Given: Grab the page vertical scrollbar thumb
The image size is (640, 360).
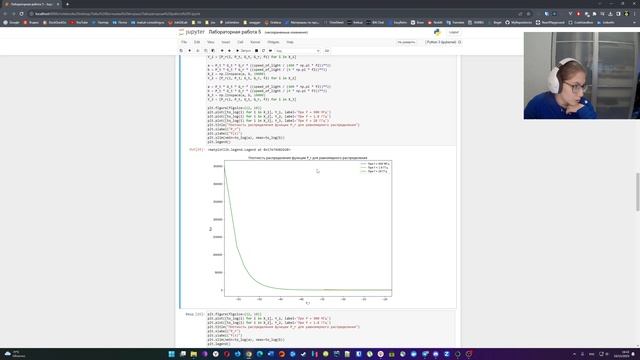Looking at the screenshot, I should tap(638, 192).
